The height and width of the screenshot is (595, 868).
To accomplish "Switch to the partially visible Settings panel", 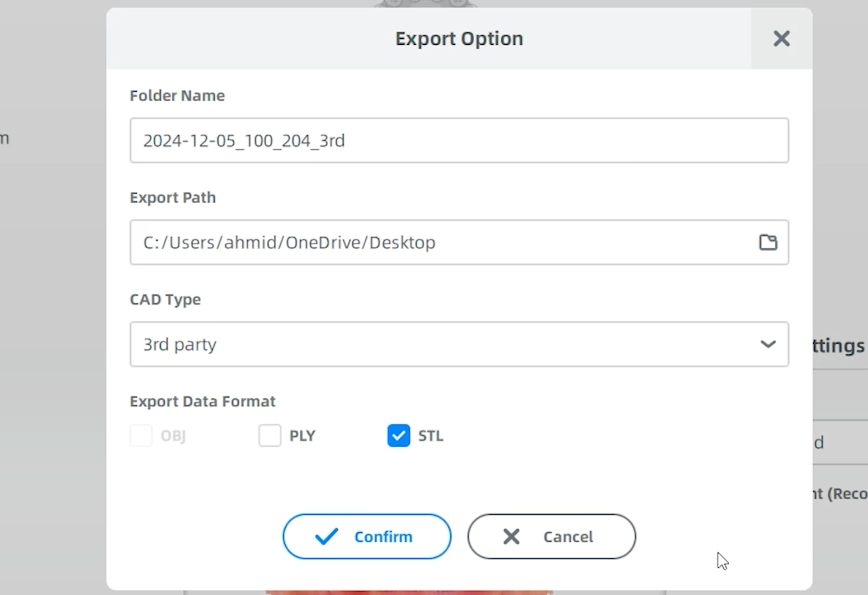I will (837, 346).
